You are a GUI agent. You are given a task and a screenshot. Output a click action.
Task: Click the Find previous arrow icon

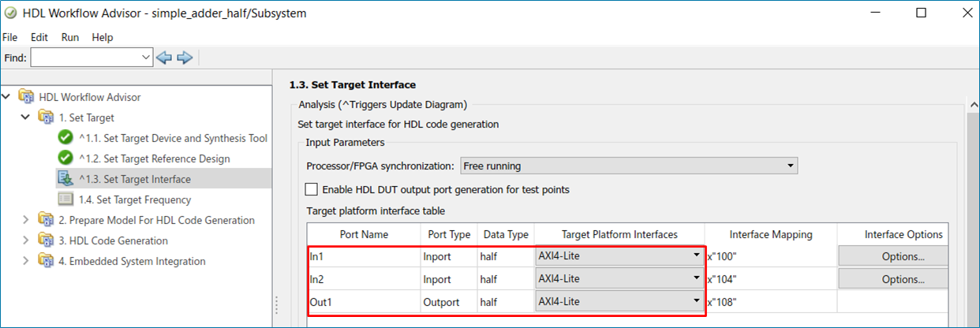tap(164, 58)
